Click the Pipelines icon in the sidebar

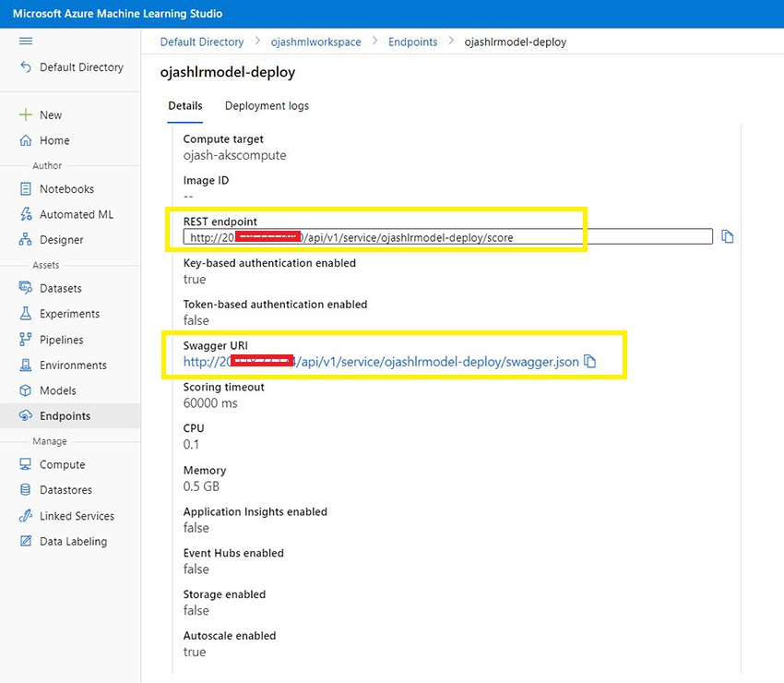[x=26, y=340]
